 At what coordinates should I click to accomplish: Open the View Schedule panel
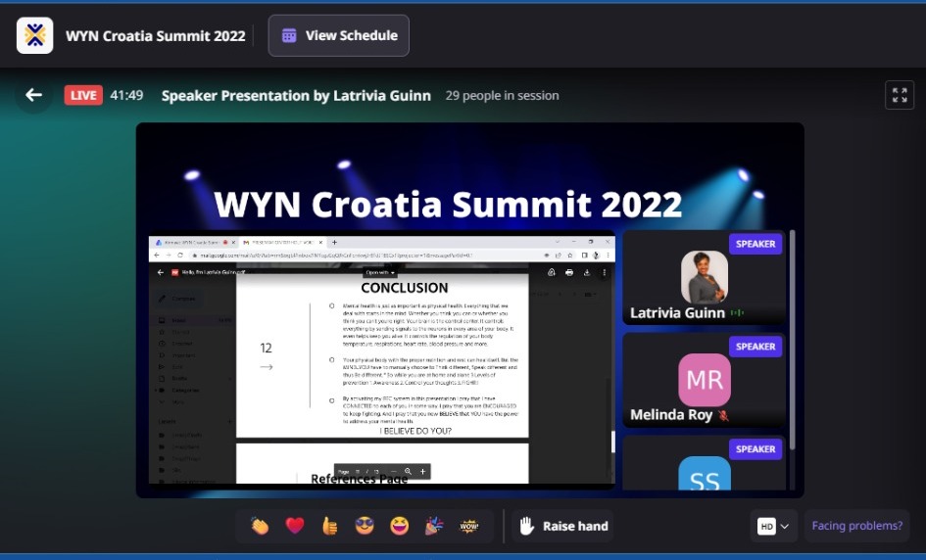[338, 35]
